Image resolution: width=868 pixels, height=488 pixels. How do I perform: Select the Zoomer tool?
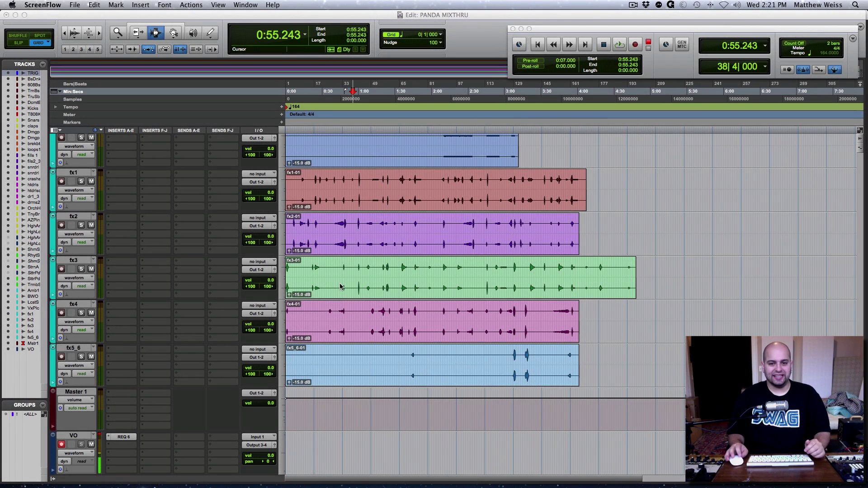[x=118, y=33]
